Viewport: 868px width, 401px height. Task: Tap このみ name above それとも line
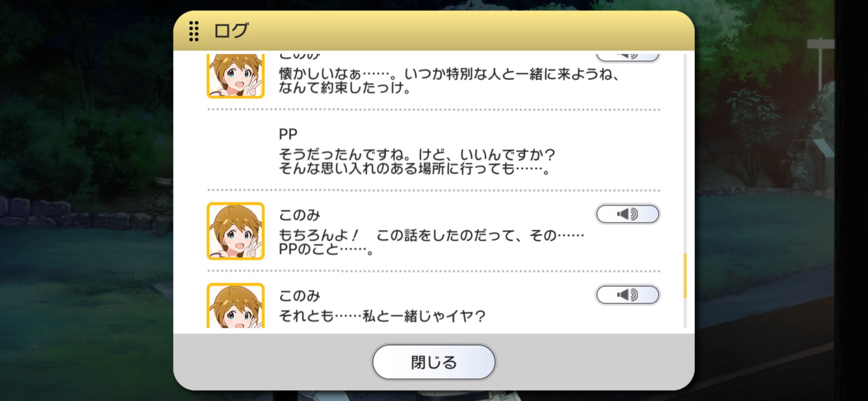pyautogui.click(x=299, y=296)
